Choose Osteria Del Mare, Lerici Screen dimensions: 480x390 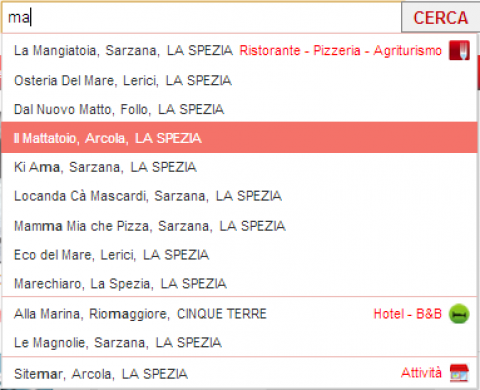[239, 80]
